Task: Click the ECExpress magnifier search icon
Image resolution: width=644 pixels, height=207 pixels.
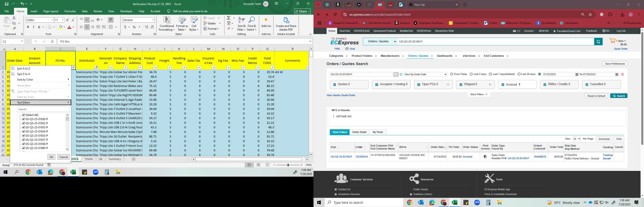Action: coord(598,42)
